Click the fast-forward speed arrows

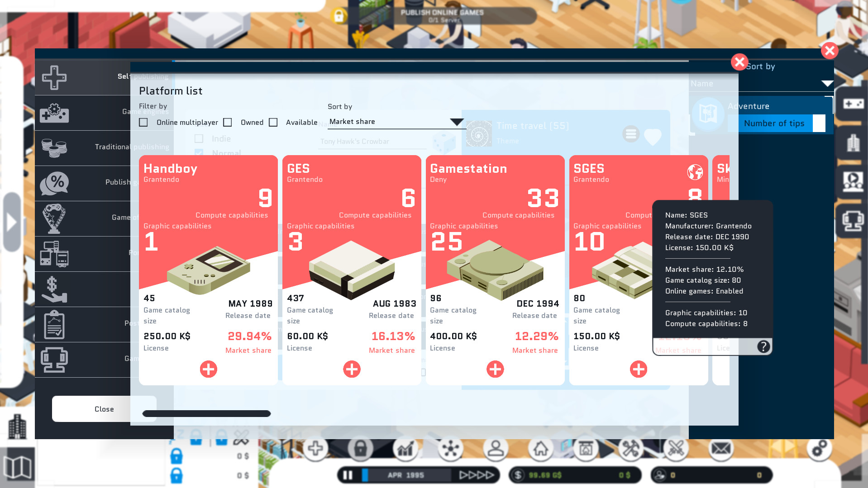[477, 475]
